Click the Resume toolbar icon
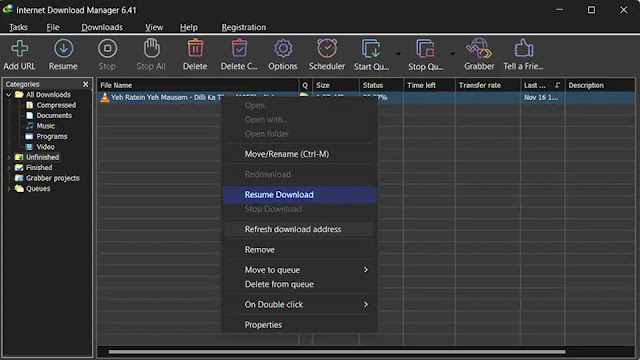The width and height of the screenshot is (640, 360). coord(63,49)
